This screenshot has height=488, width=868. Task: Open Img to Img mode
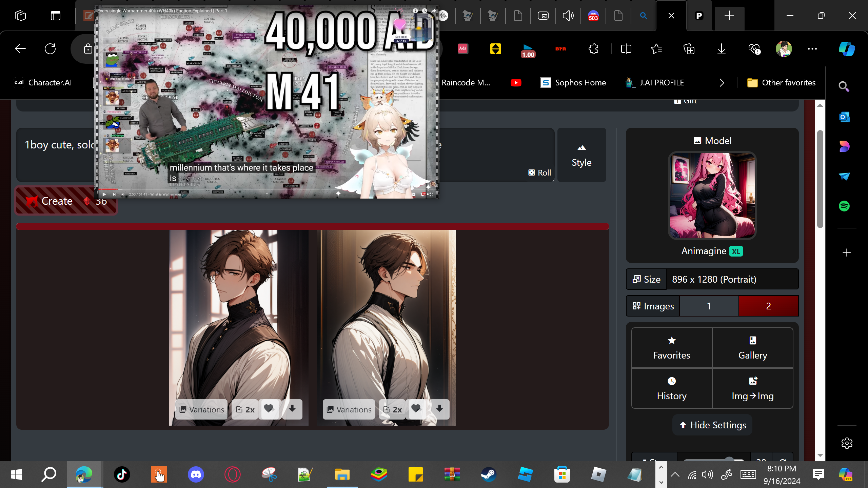(x=753, y=388)
